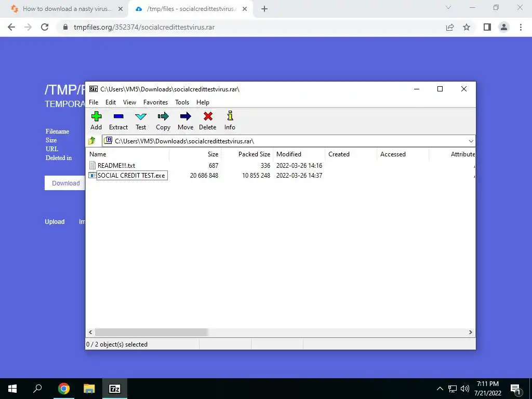Extract files using the Extract icon
Viewport: 532px width, 399px height.
pyautogui.click(x=118, y=116)
